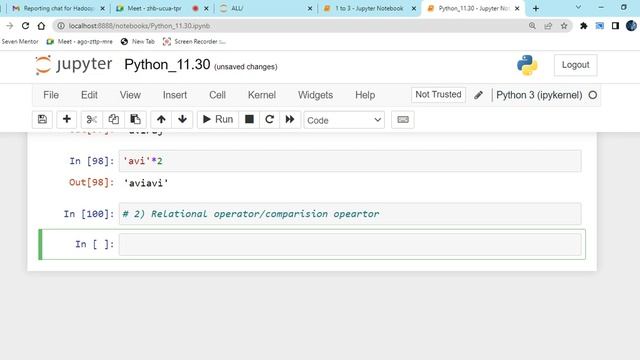Open browser extensions puzzle icon
Screen dimensions: 640x360
click(x=584, y=26)
